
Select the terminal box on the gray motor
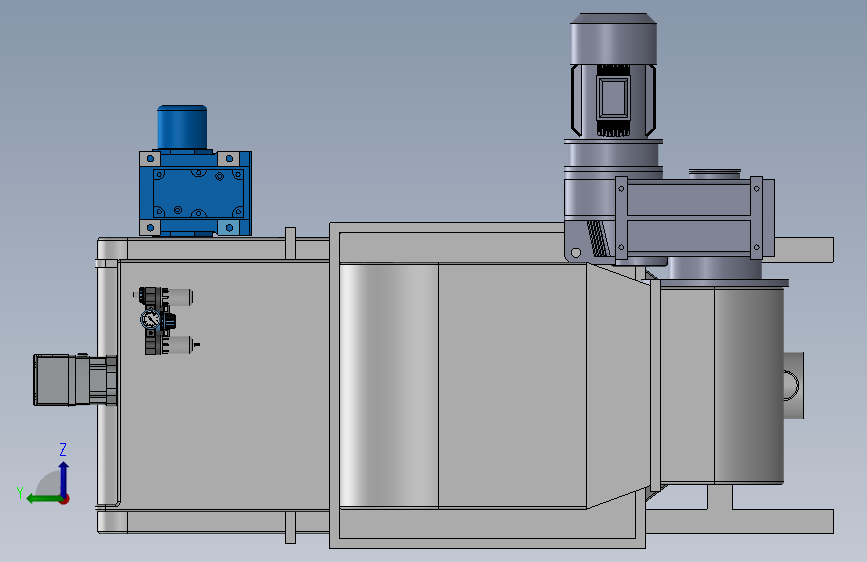[613, 97]
